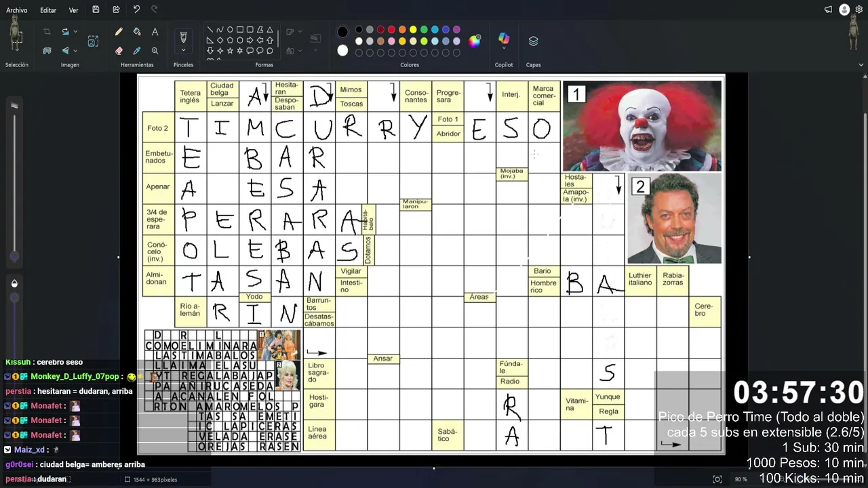Pick the right arrow shape
Viewport: 868px width, 488px height.
click(250, 41)
